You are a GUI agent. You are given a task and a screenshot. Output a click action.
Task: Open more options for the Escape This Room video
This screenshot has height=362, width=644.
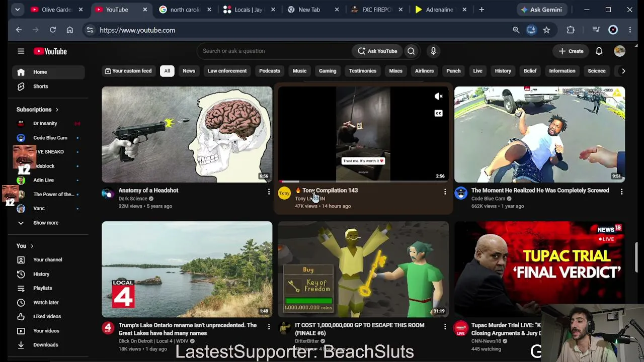pos(445,326)
